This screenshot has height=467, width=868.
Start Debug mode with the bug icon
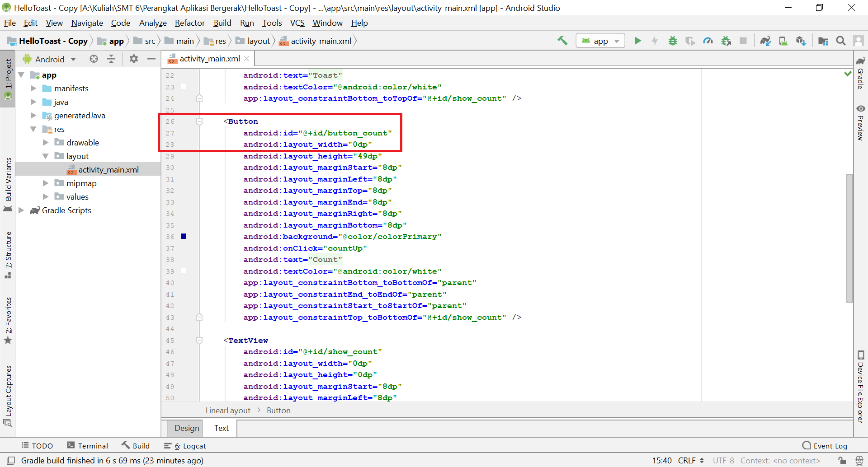pyautogui.click(x=672, y=41)
